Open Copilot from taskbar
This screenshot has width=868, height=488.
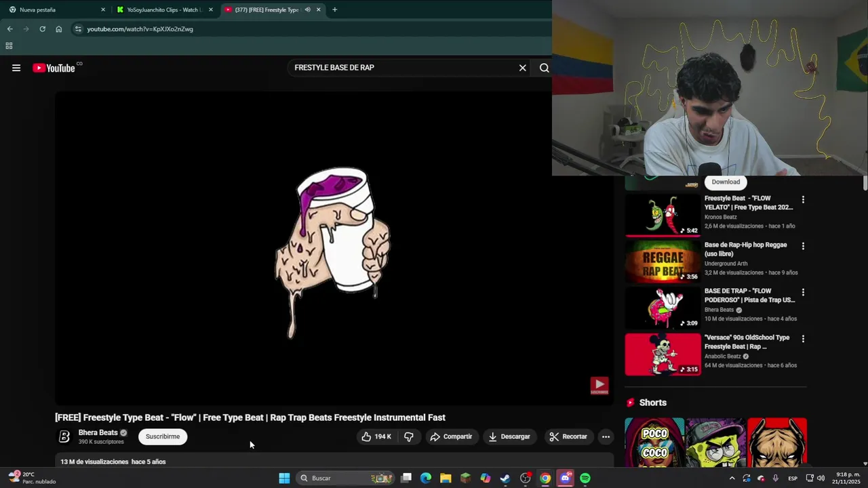coord(486,478)
